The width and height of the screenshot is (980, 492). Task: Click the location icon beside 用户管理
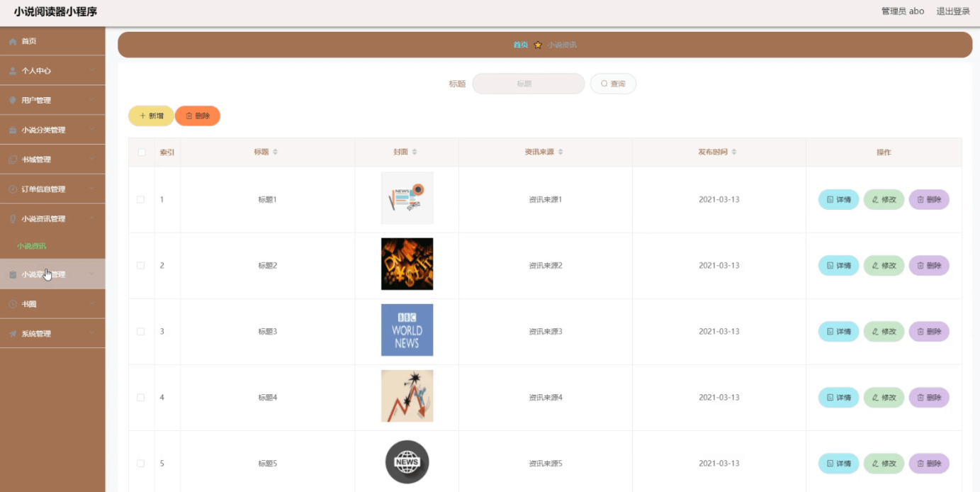11,100
